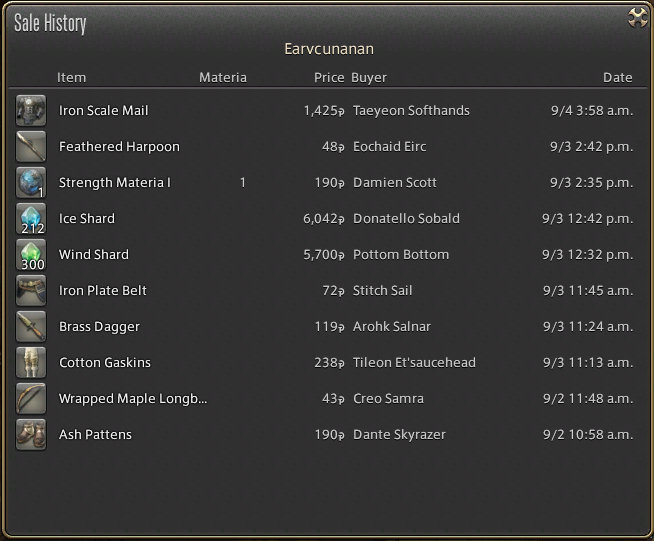The width and height of the screenshot is (654, 541).
Task: Click the retainer name Earvcunanan
Action: [329, 49]
